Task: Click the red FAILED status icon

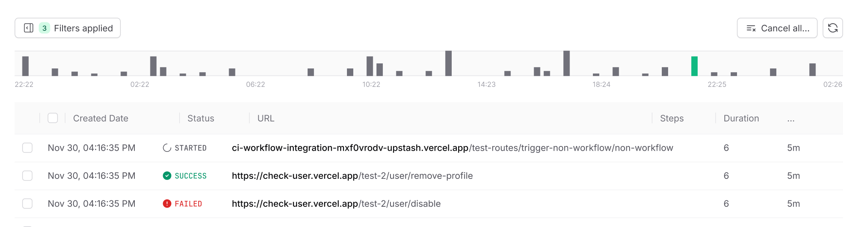Action: (x=167, y=204)
